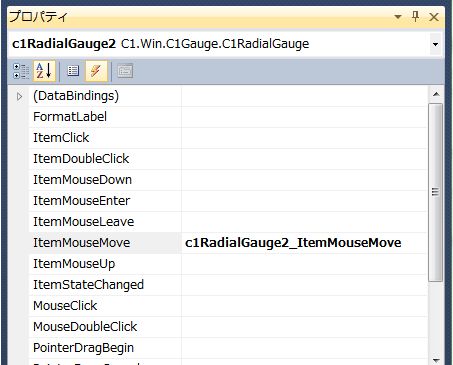This screenshot has width=453, height=365.
Task: Click the scrollbar down arrow
Action: click(x=435, y=360)
